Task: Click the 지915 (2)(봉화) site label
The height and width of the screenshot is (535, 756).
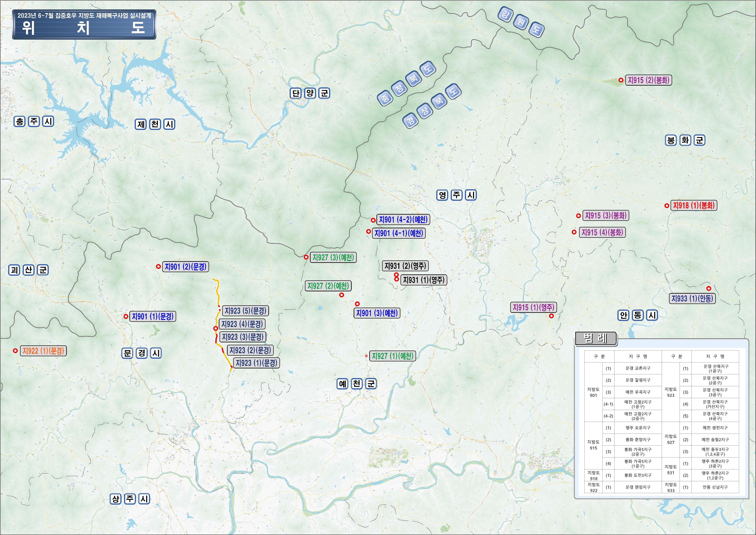Action: pyautogui.click(x=649, y=80)
